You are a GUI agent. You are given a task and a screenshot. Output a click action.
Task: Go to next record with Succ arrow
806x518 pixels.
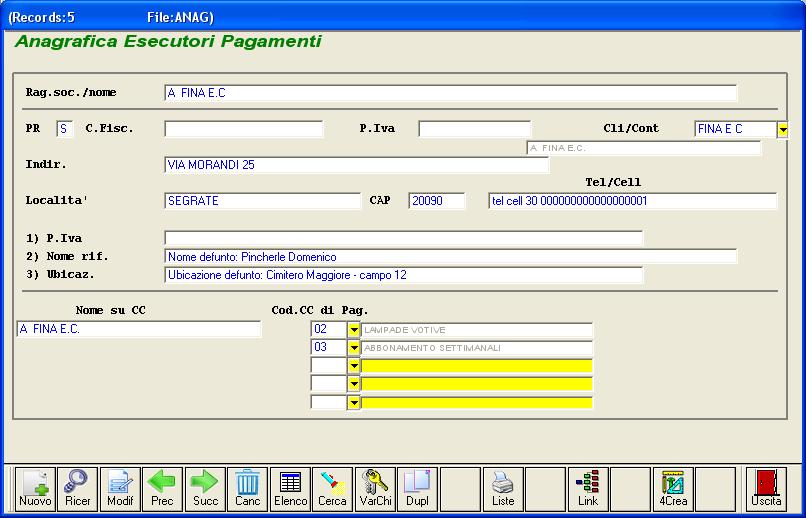click(x=205, y=489)
